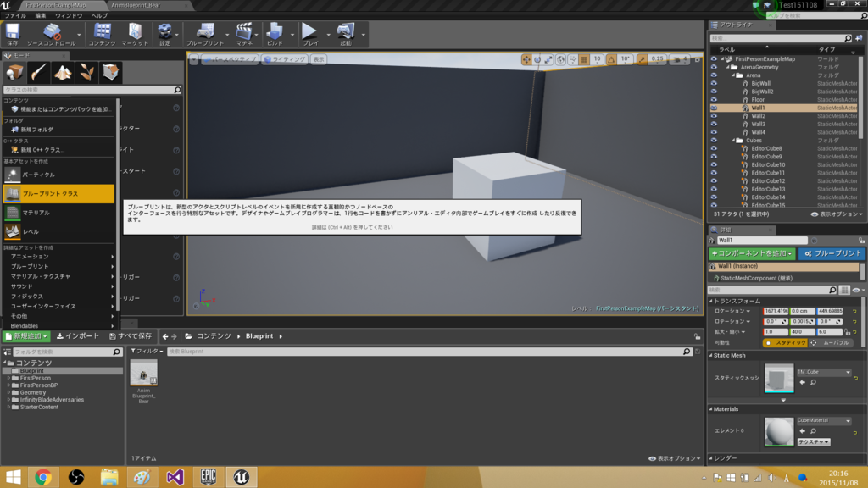Select Landscape mode icon

tap(63, 73)
